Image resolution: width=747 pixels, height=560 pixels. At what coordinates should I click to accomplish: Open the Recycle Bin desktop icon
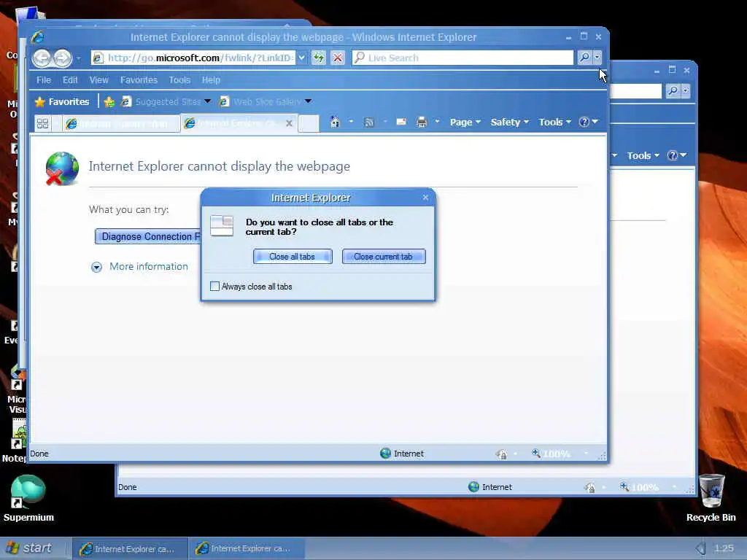711,498
